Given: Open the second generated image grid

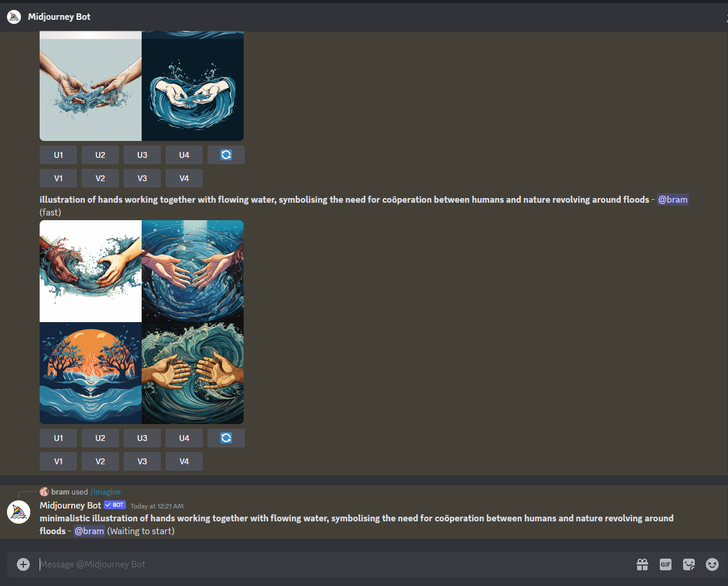Looking at the screenshot, I should pos(142,322).
